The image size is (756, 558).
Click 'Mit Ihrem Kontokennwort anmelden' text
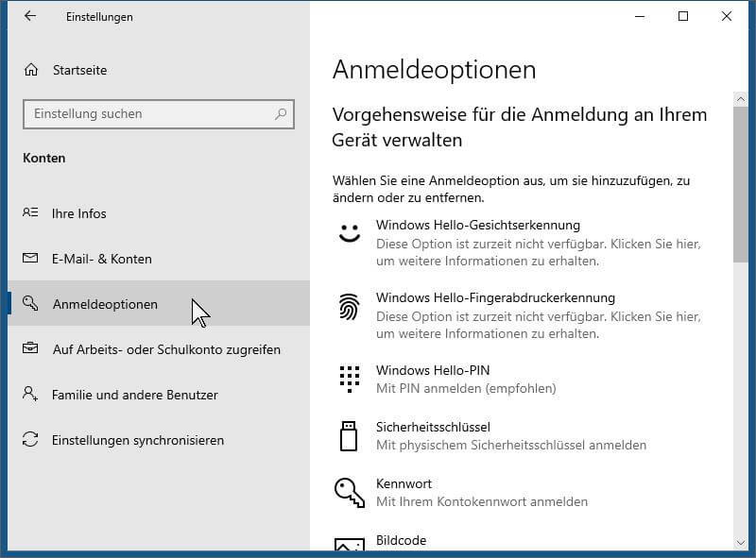pos(482,501)
